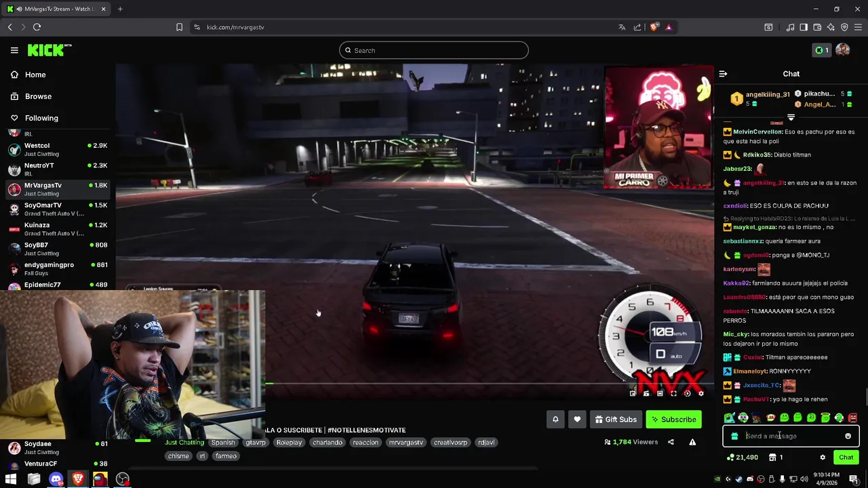Open SoyOmarTV channel from sidebar
Image resolution: width=868 pixels, height=488 pixels.
pos(58,209)
